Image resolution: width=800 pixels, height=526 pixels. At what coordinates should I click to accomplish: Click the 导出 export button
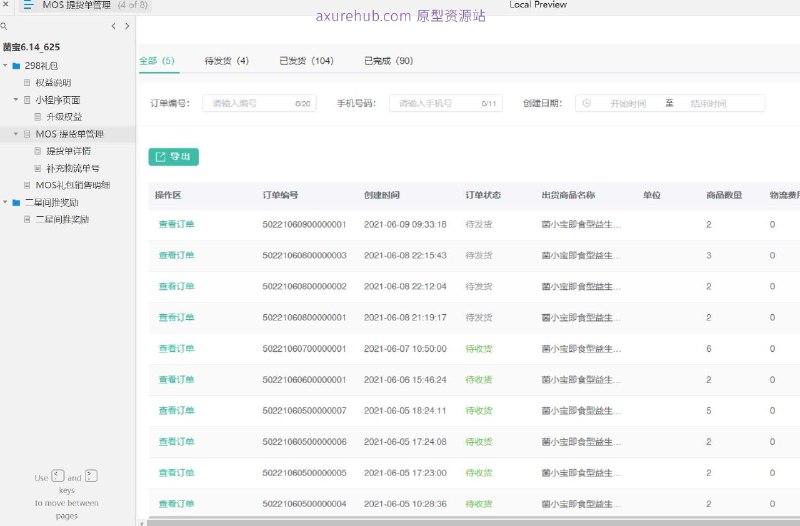tap(173, 157)
